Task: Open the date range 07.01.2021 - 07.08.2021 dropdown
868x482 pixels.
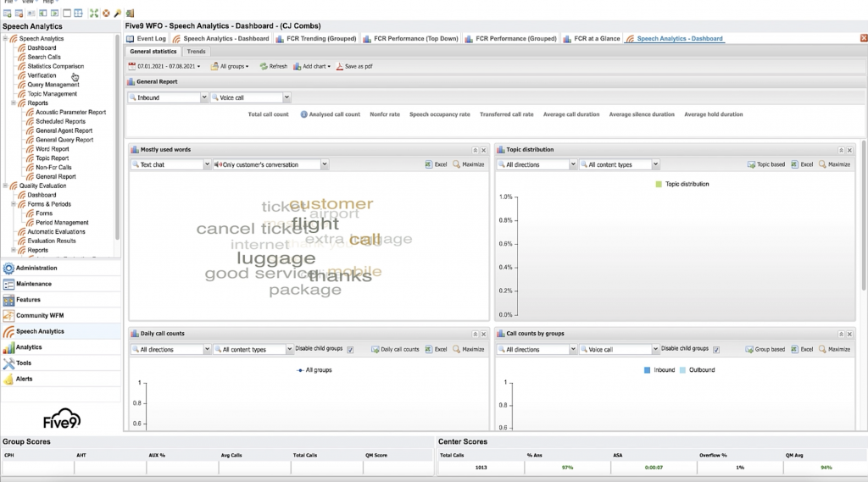Action: pyautogui.click(x=164, y=66)
